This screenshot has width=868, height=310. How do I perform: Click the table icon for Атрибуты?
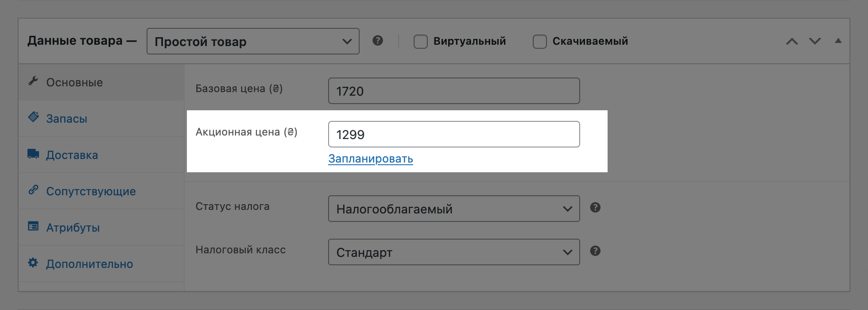[x=33, y=226]
